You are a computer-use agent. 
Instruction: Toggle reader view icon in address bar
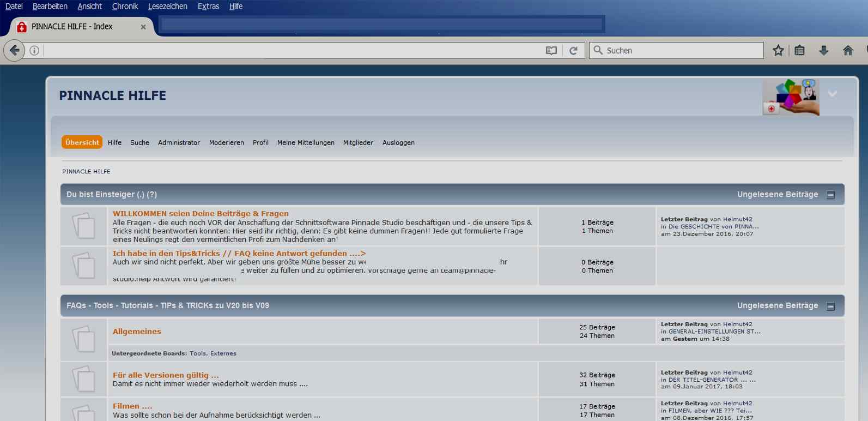click(551, 51)
